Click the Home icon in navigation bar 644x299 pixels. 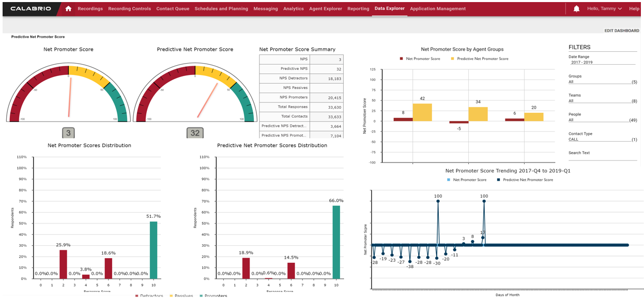[68, 9]
